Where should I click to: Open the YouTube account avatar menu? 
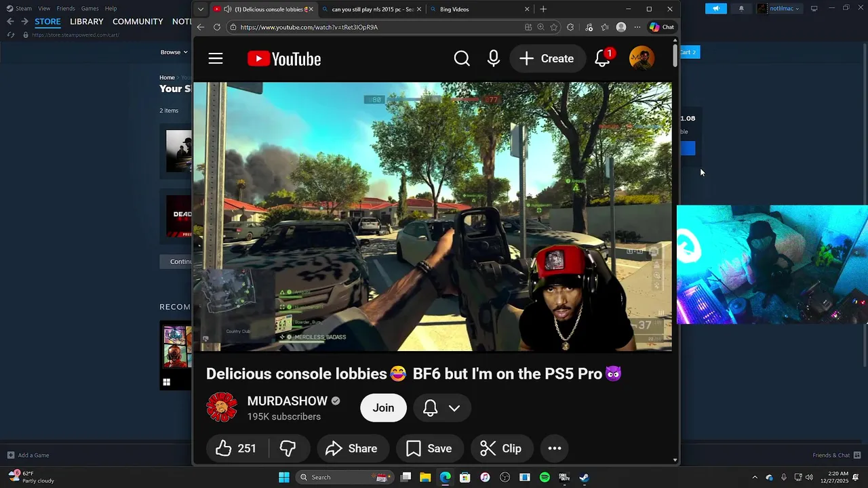642,59
